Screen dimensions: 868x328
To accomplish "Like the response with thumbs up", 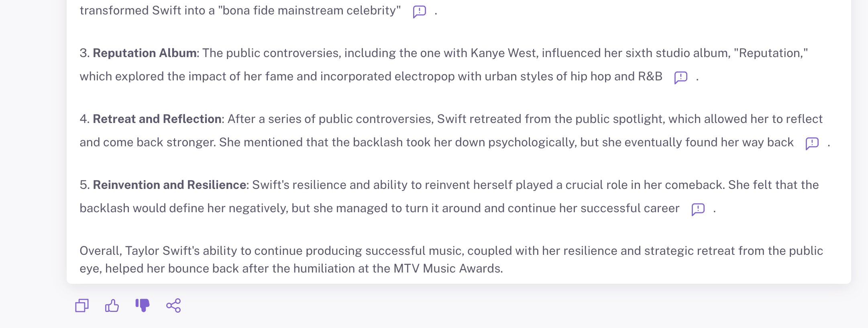I will coord(112,305).
